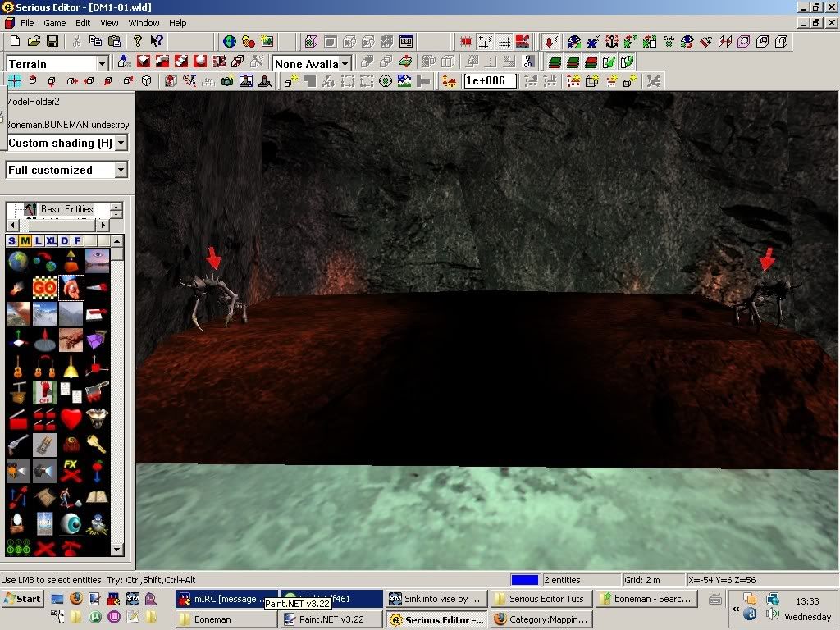Expand the Custom shading (H) dropdown
Image resolution: width=840 pixels, height=630 pixels.
click(121, 143)
